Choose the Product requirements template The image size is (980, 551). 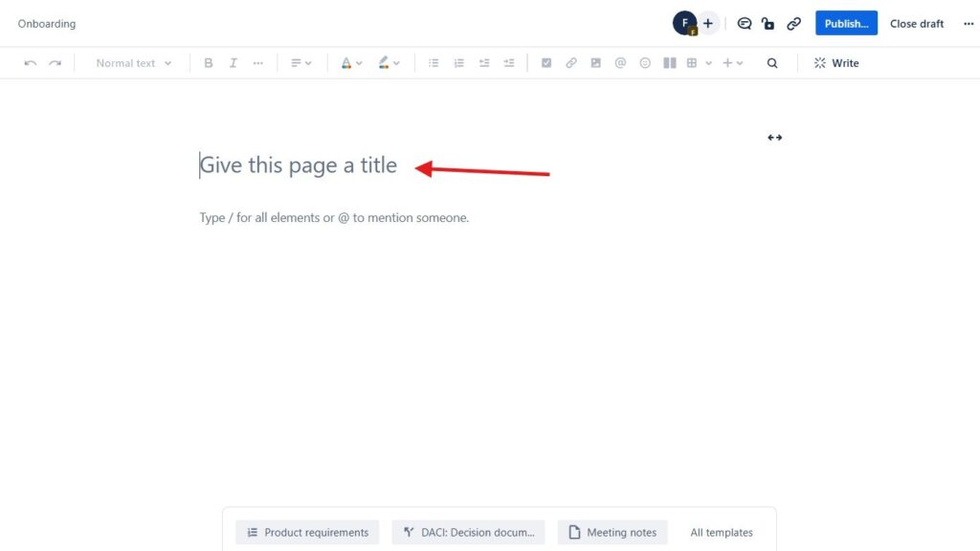click(307, 533)
